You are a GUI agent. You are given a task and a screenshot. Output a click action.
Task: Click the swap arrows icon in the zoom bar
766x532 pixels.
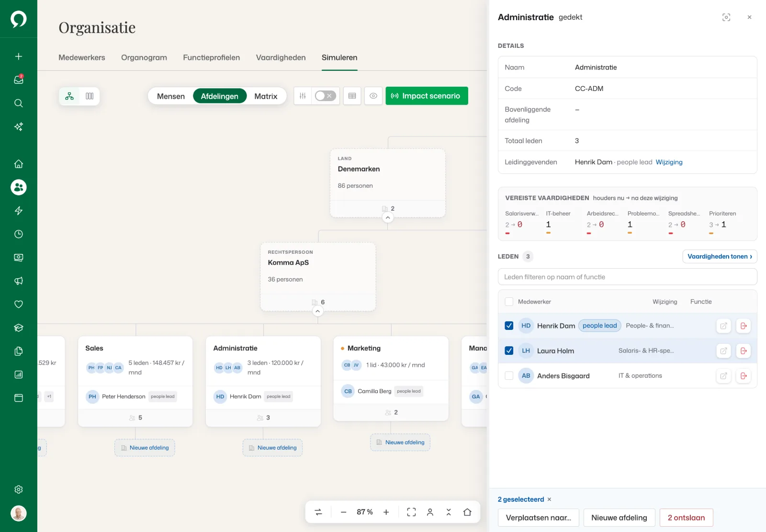pos(318,512)
